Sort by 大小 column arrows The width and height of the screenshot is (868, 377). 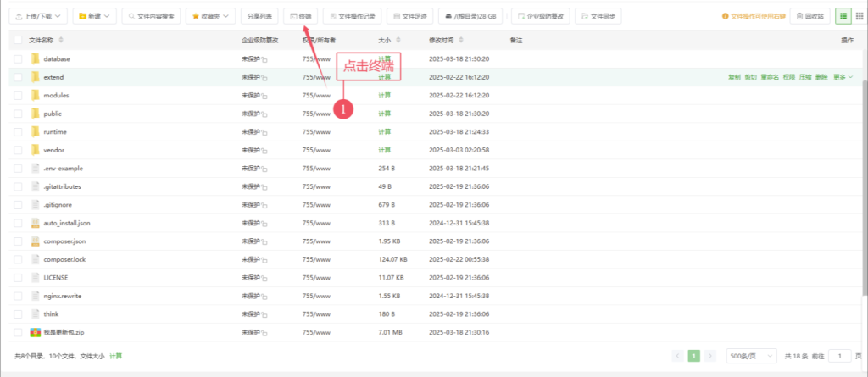tap(398, 41)
